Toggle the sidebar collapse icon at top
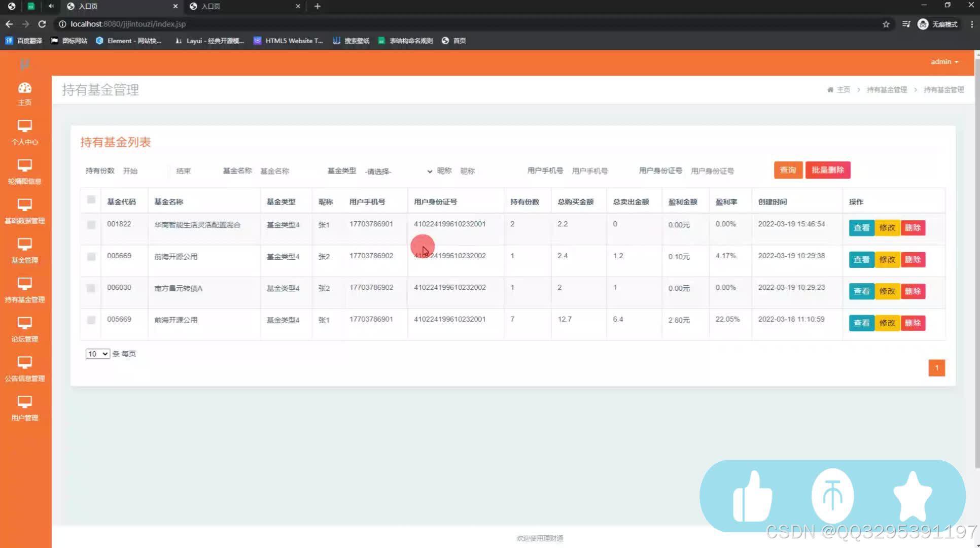The width and height of the screenshot is (980, 548). [25, 64]
